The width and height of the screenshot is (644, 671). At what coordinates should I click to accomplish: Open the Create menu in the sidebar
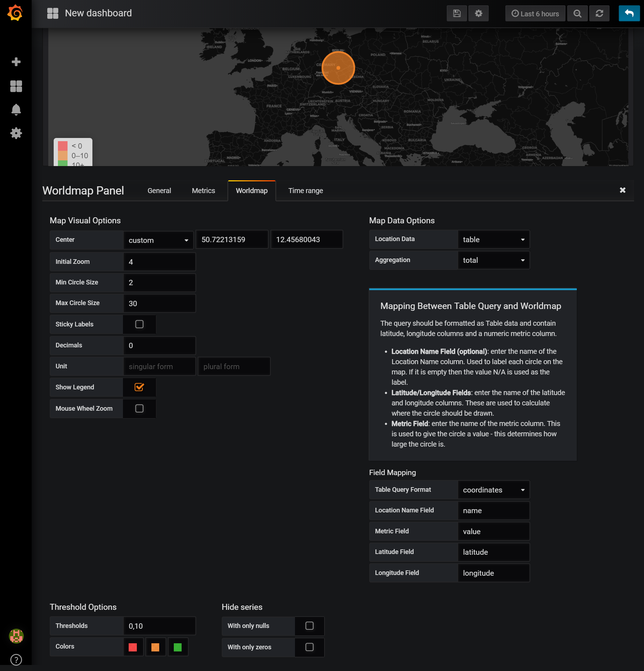(16, 62)
